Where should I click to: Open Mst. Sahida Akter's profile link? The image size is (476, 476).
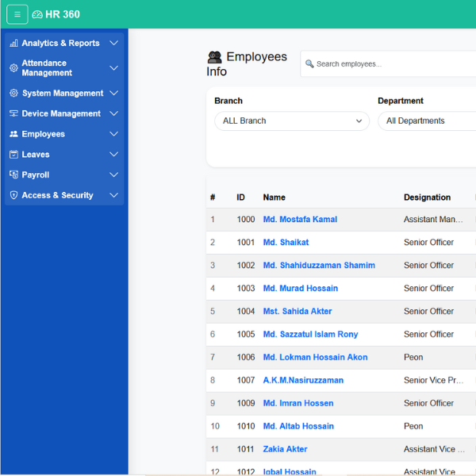pos(297,312)
